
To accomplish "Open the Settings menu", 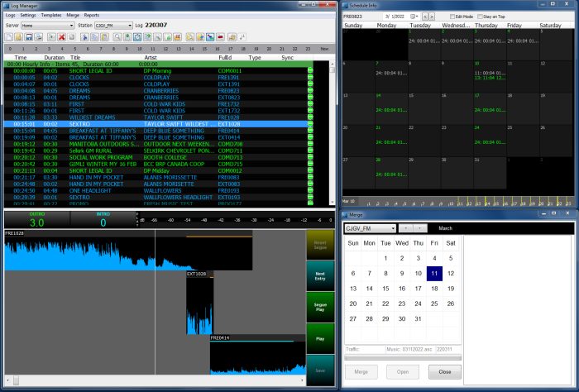I will (28, 15).
